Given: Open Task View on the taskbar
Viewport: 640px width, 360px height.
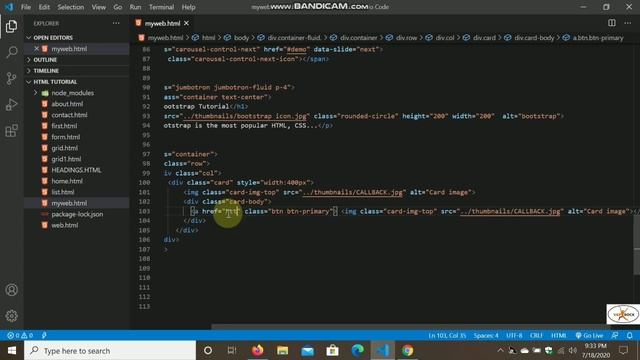Looking at the screenshot, I should [x=232, y=350].
